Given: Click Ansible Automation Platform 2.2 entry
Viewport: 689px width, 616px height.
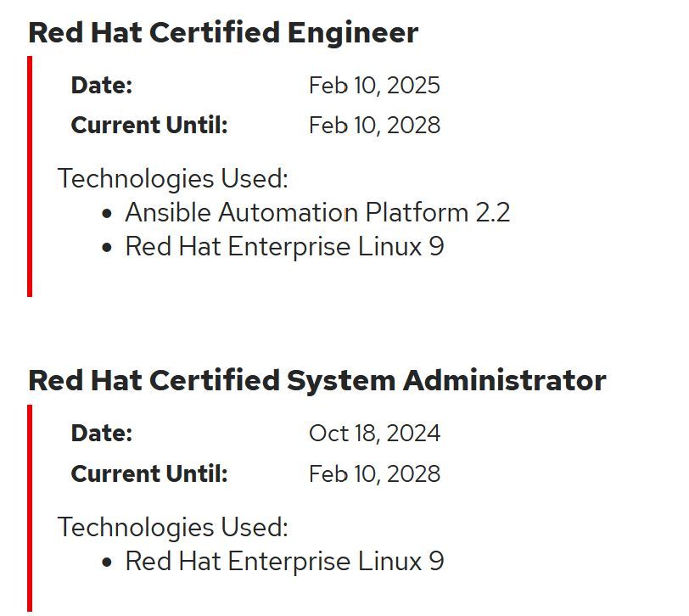Looking at the screenshot, I should pyautogui.click(x=317, y=213).
